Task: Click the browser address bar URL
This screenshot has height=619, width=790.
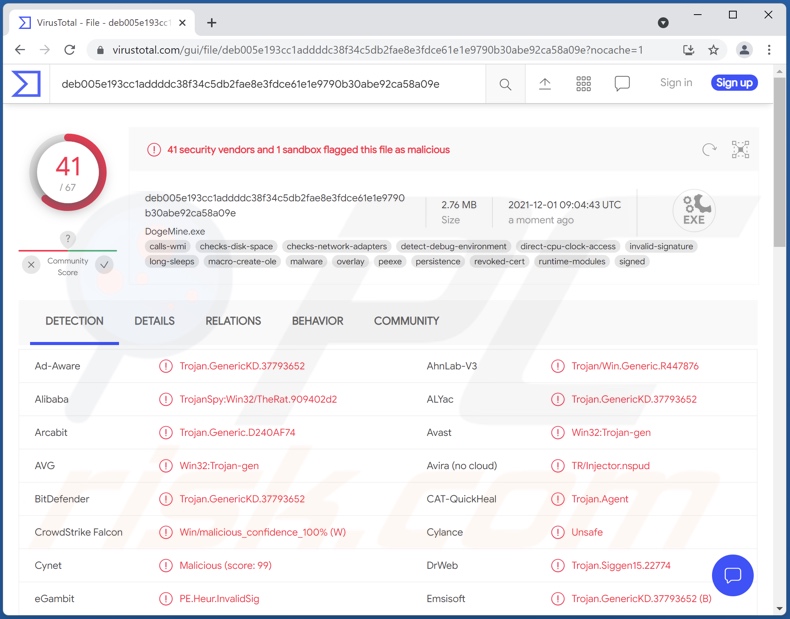Action: pos(377,50)
